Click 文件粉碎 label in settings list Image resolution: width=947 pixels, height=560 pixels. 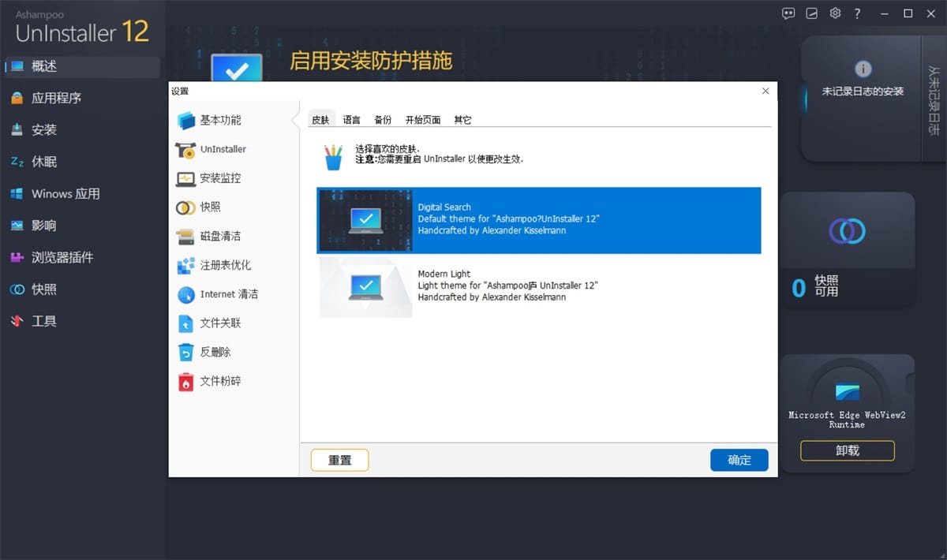[x=220, y=381]
